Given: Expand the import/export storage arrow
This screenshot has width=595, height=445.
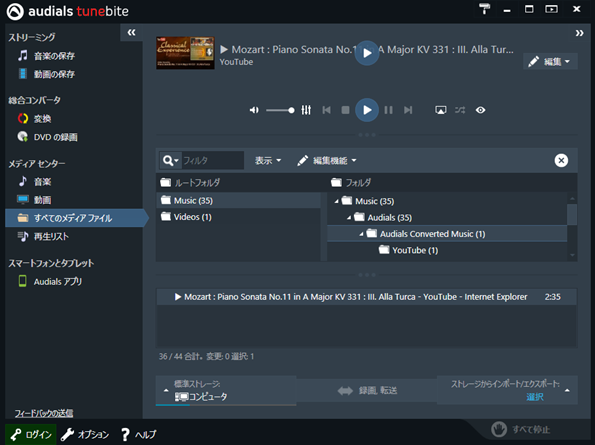Looking at the screenshot, I should (x=567, y=390).
